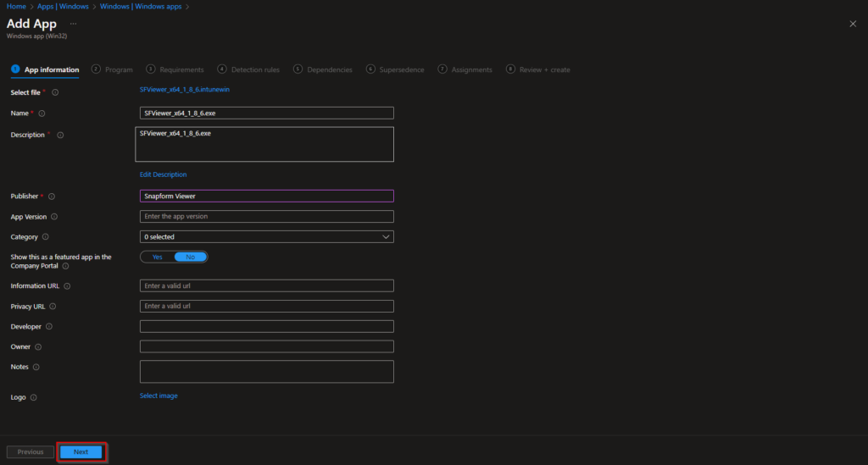This screenshot has height=465, width=868.
Task: Switch to the Requirements tab
Action: coord(175,69)
